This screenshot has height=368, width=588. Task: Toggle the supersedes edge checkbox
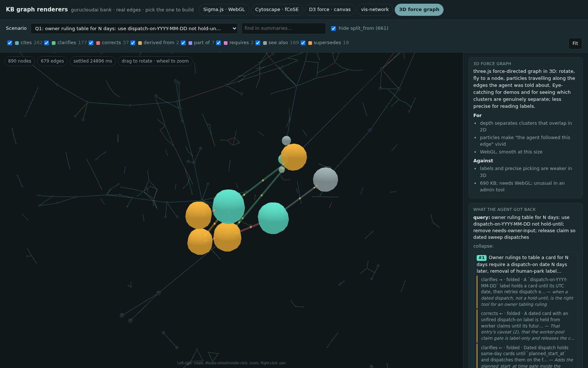303,43
